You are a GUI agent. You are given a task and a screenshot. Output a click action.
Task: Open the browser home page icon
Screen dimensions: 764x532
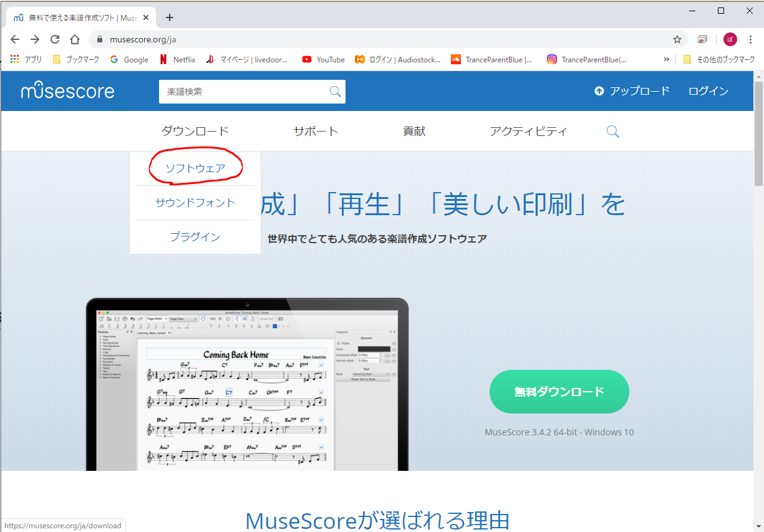75,39
